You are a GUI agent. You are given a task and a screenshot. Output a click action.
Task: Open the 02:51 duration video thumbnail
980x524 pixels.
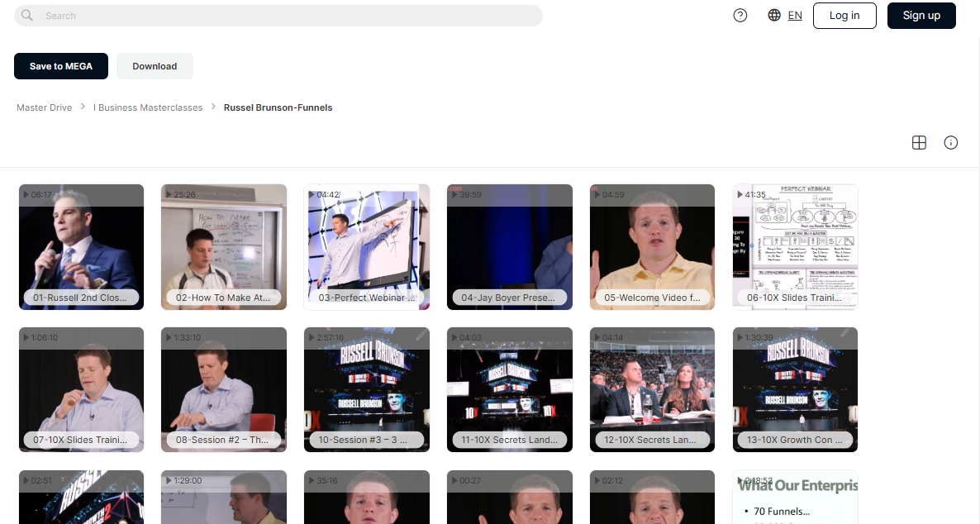click(x=81, y=497)
